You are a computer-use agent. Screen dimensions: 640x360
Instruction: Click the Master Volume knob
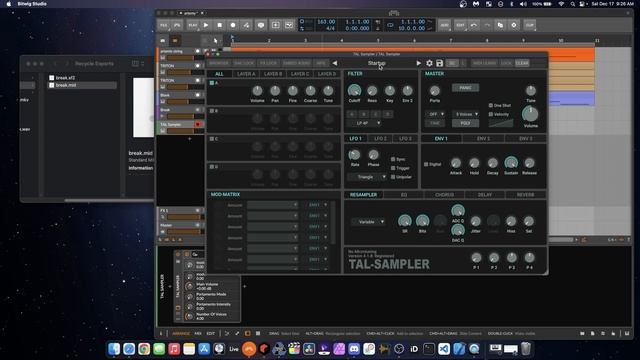(530, 114)
